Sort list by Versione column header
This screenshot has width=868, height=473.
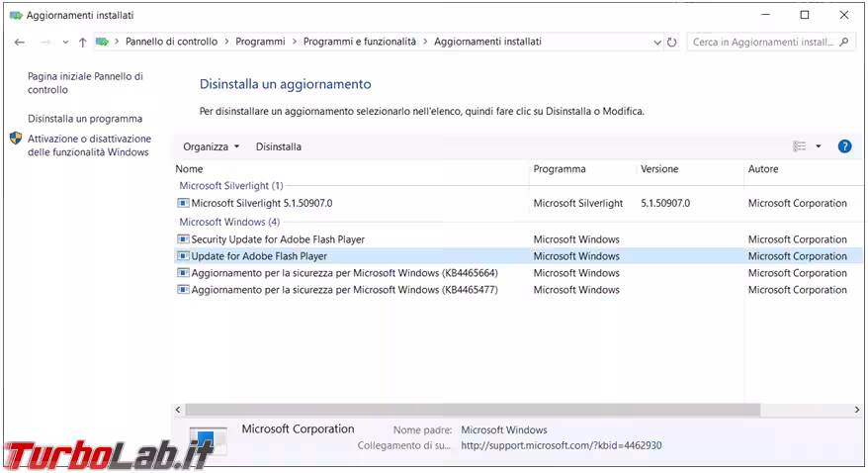coord(659,169)
